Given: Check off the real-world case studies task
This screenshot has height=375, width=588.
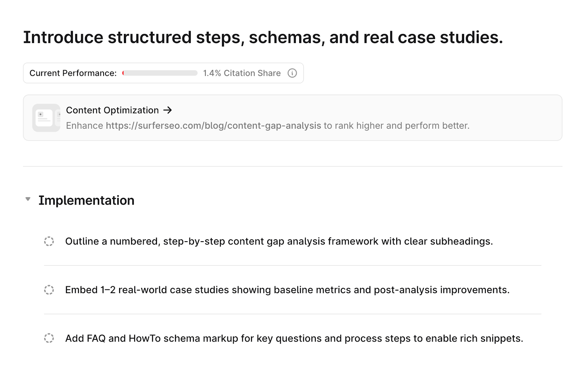Looking at the screenshot, I should point(49,290).
